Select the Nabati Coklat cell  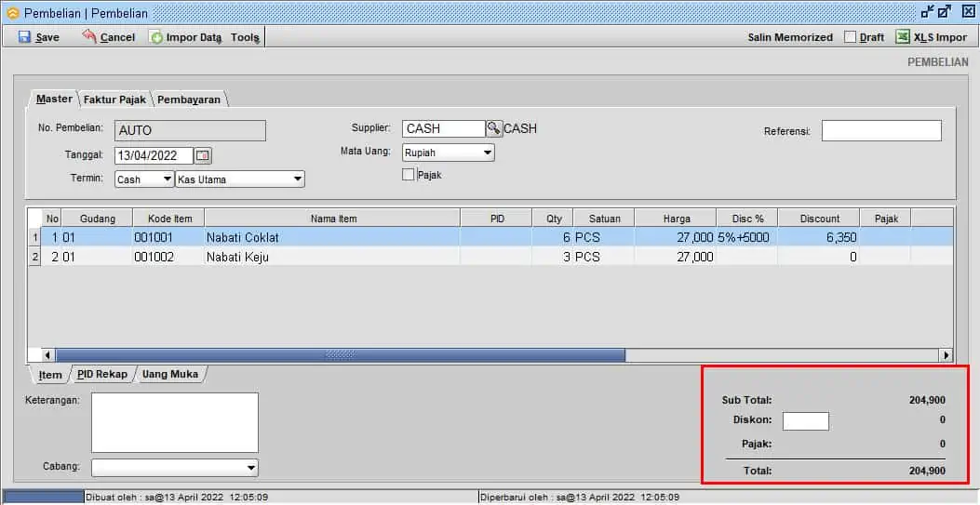click(332, 237)
